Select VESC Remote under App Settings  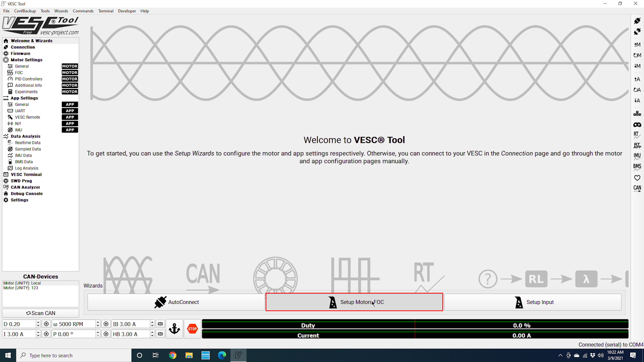pyautogui.click(x=40, y=117)
